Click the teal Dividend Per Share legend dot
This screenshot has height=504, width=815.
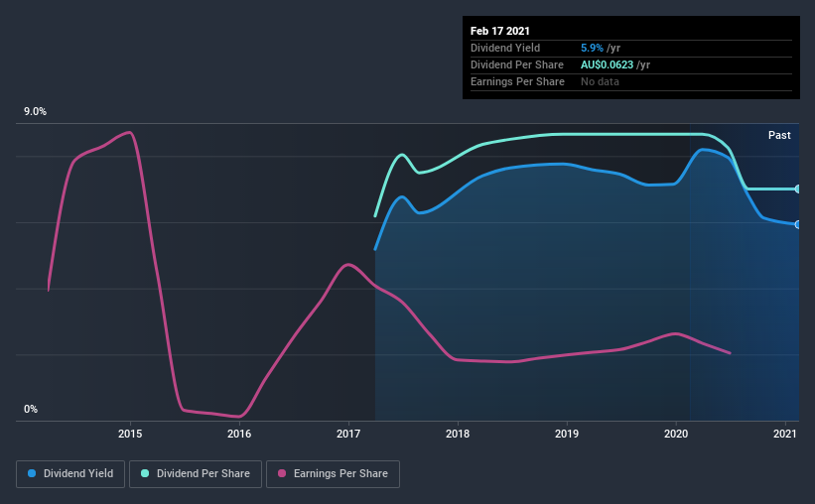click(x=145, y=473)
